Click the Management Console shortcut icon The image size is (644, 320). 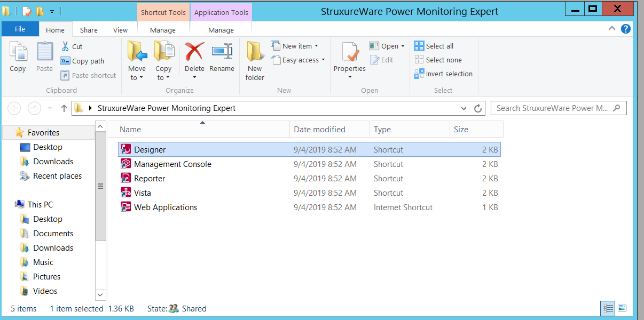126,164
